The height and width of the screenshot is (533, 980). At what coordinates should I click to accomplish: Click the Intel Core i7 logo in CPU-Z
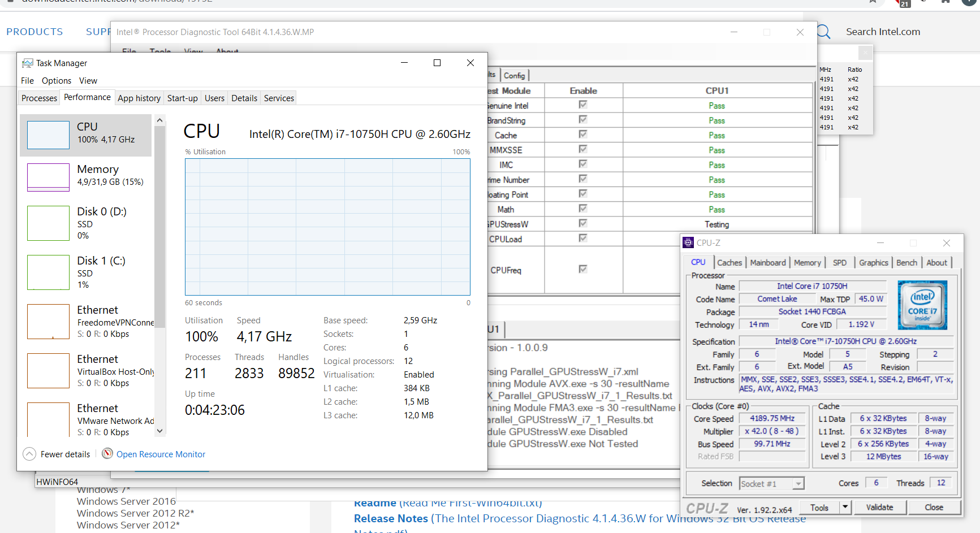(922, 305)
